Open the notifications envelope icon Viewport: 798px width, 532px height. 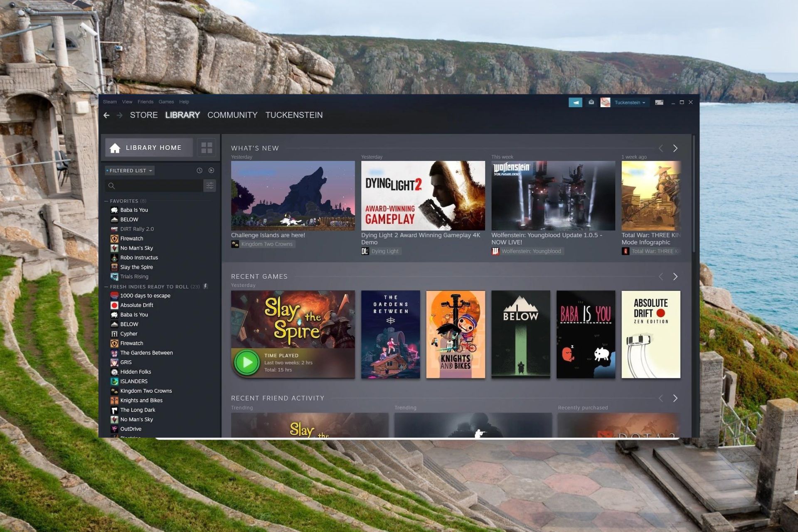(591, 102)
